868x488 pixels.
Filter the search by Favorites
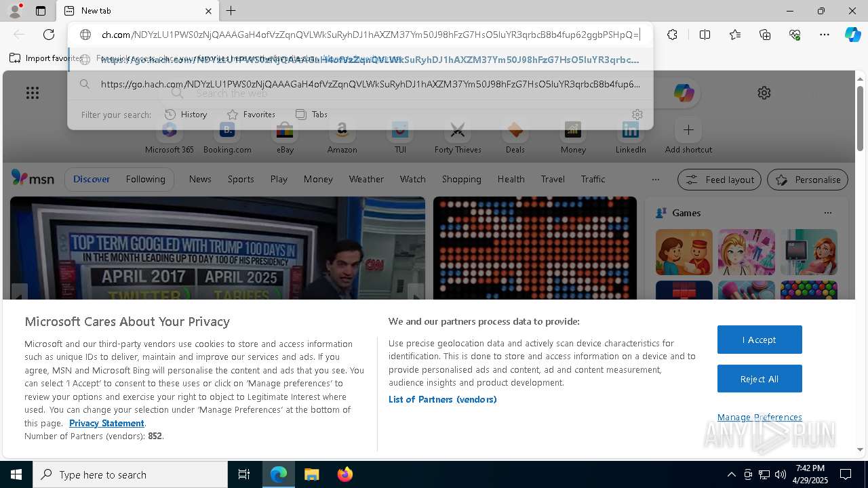[x=251, y=115]
